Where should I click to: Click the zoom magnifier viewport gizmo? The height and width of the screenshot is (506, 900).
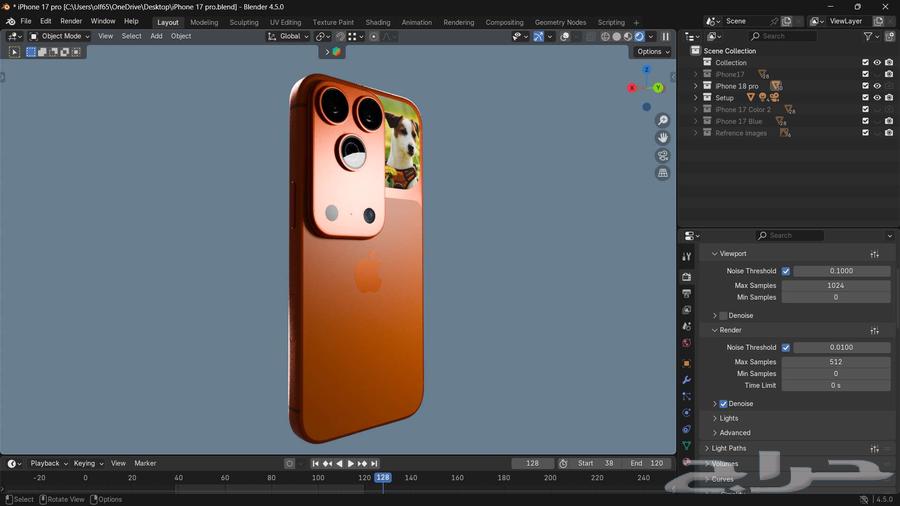662,120
